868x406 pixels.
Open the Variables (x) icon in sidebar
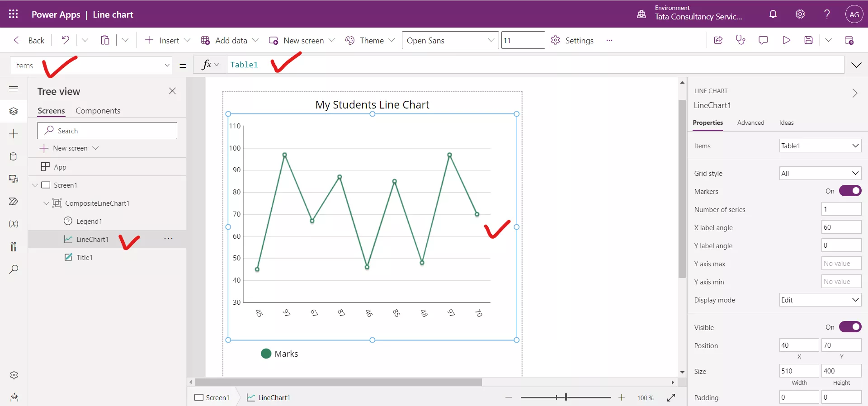click(14, 224)
